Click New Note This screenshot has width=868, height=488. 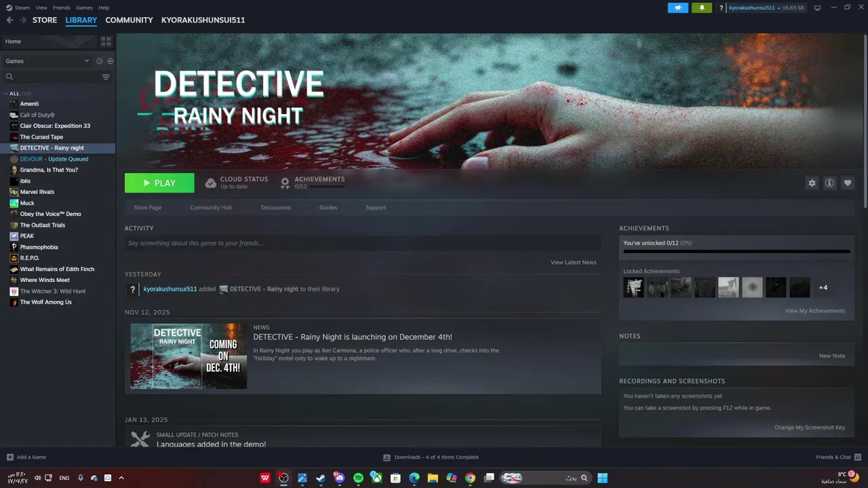click(x=832, y=356)
